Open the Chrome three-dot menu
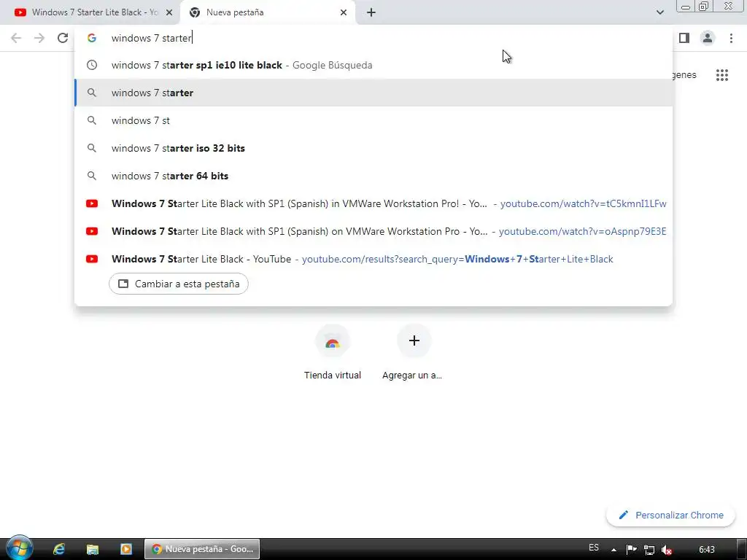The width and height of the screenshot is (747, 560). 731,38
